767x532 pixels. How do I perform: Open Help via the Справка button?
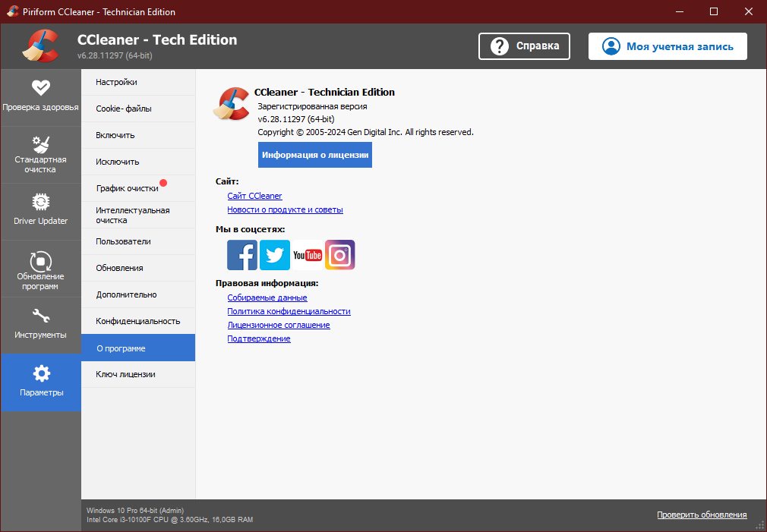click(x=524, y=46)
